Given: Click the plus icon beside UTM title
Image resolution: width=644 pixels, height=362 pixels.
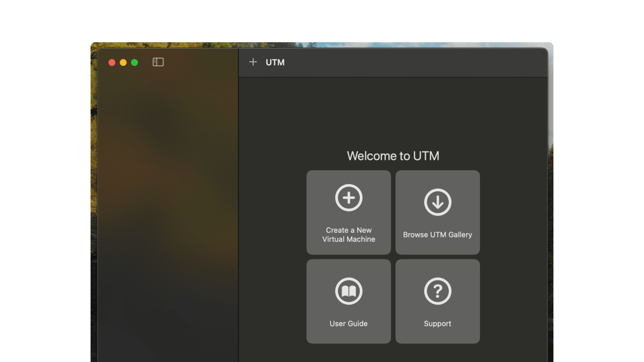Looking at the screenshot, I should coord(253,62).
